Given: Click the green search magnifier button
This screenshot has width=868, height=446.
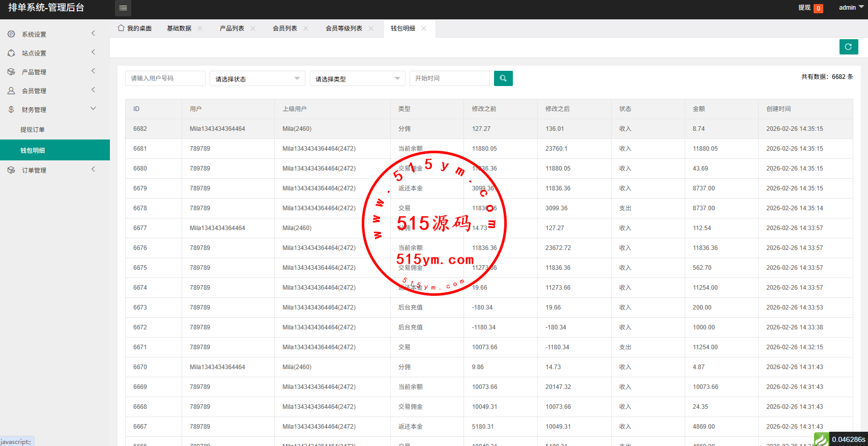Looking at the screenshot, I should (503, 78).
